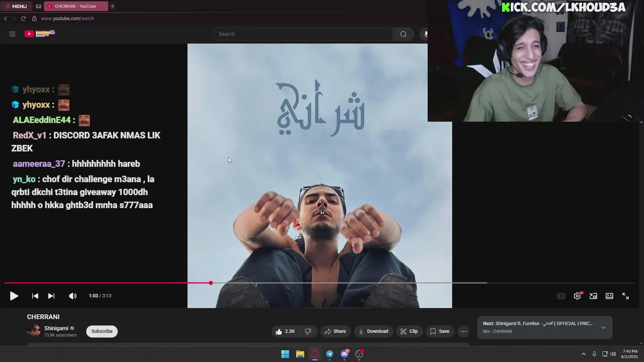644x362 pixels.
Task: Skip to the previous video
Action: [35, 296]
